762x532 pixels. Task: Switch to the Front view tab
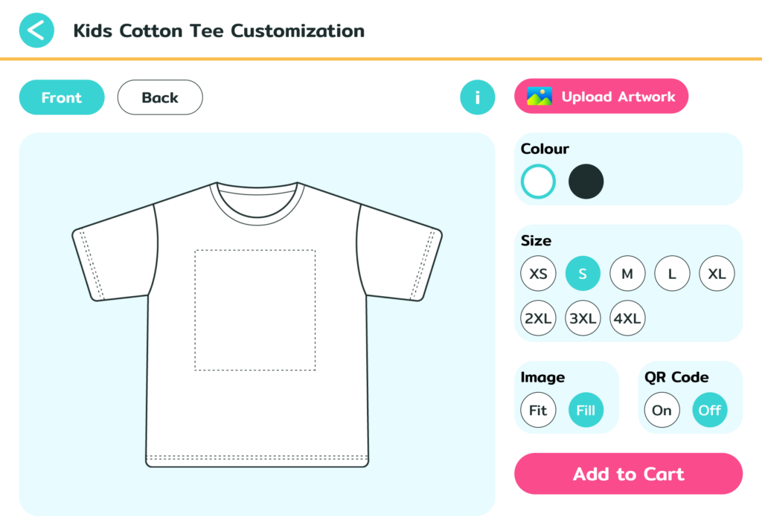pyautogui.click(x=62, y=97)
